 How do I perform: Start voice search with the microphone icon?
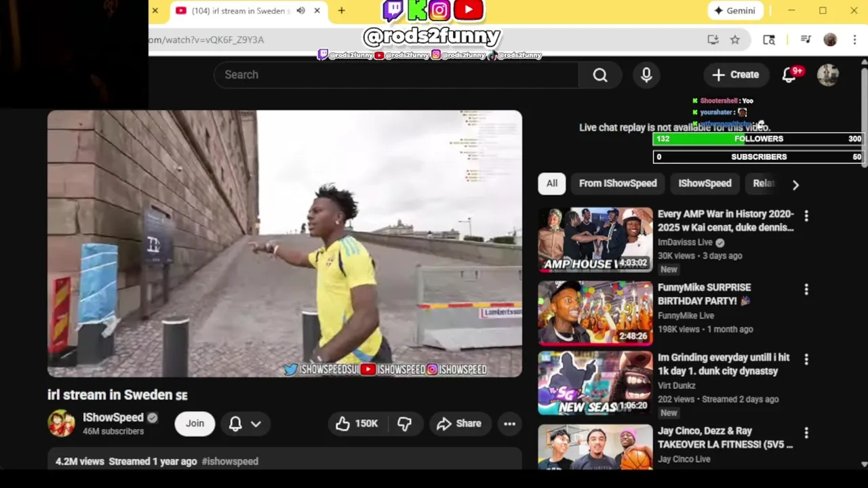click(x=646, y=75)
